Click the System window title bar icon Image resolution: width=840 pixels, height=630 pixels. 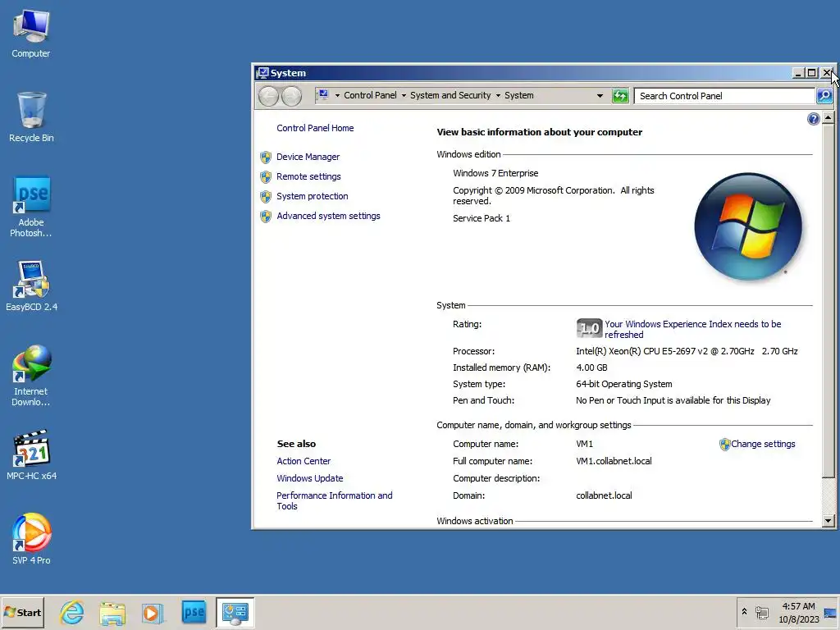(262, 73)
